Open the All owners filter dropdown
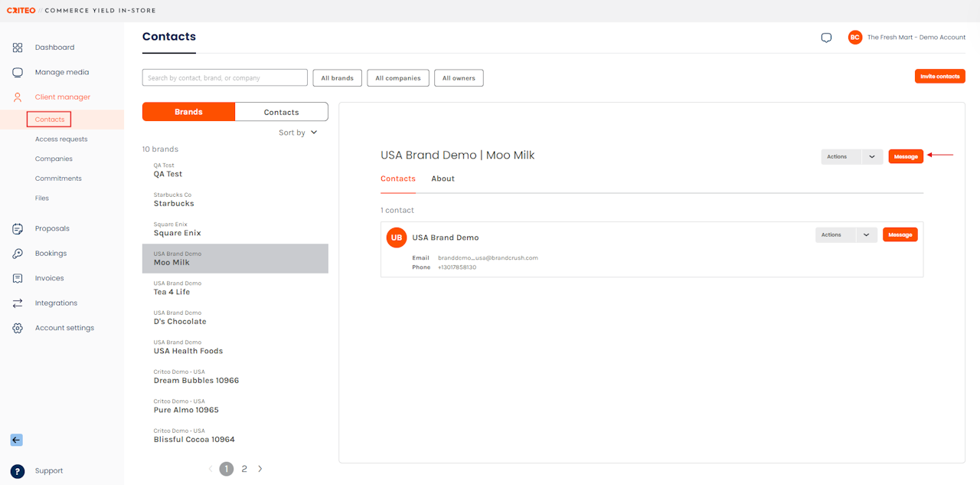Image resolution: width=980 pixels, height=485 pixels. pos(459,78)
